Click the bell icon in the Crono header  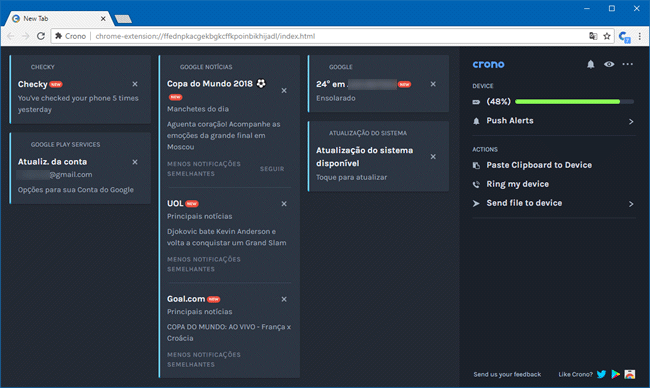click(590, 64)
